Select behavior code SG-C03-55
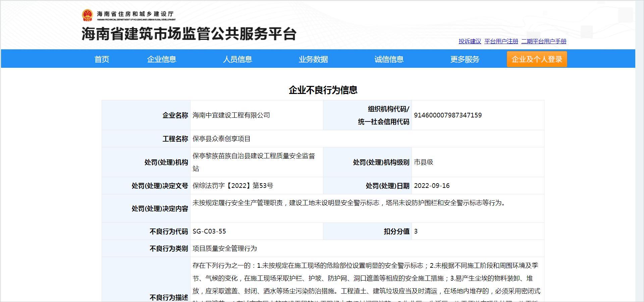The image size is (644, 302). tap(209, 231)
